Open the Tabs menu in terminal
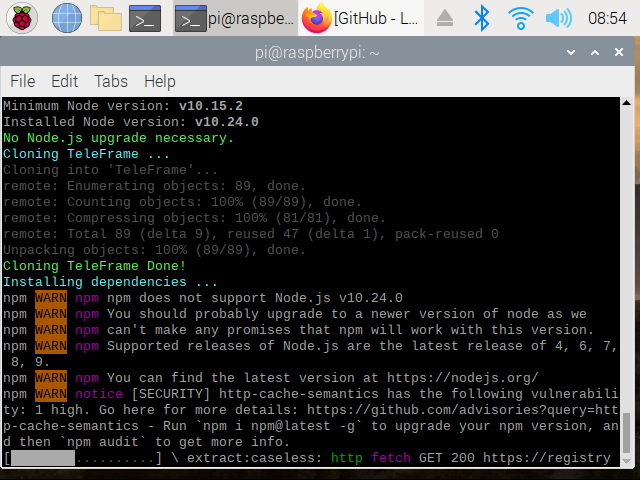This screenshot has width=640, height=480. (x=111, y=81)
